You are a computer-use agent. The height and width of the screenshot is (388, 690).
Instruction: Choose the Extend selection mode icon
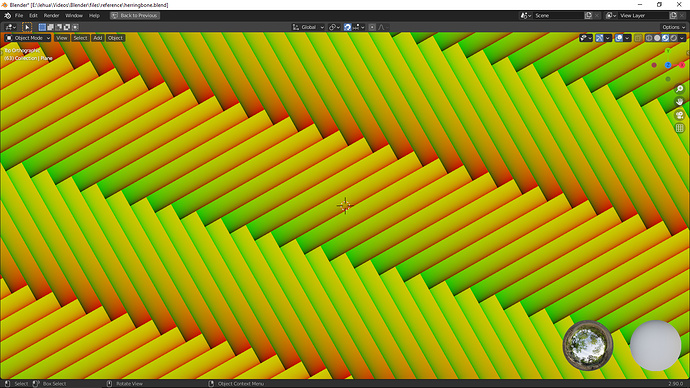click(x=51, y=27)
